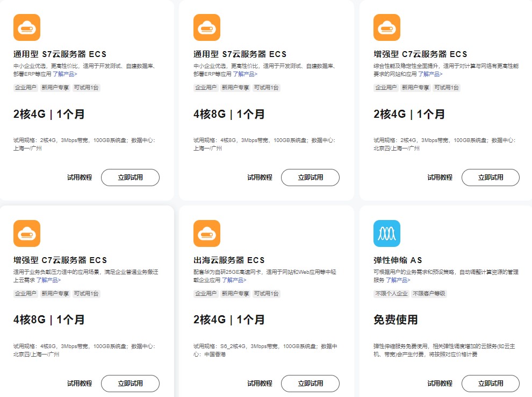This screenshot has width=532, height=397.
Task: Click the orange ECS icon on the S7 2核4G card
Action: pos(27,27)
